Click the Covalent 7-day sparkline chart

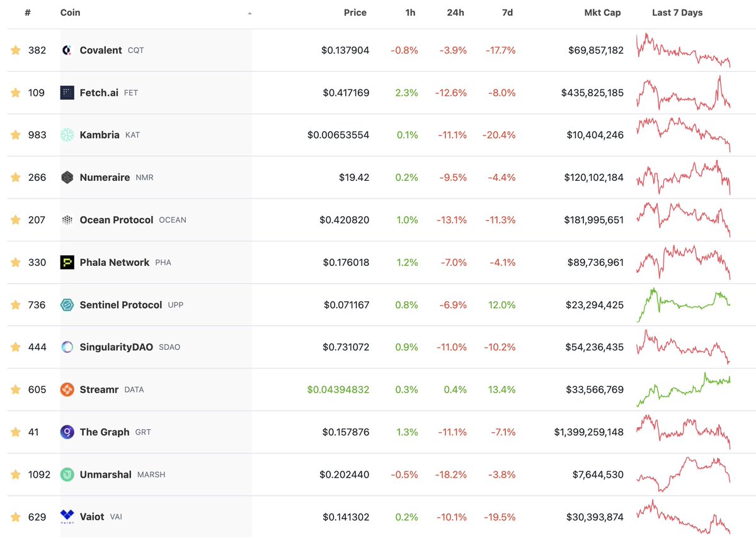coord(684,50)
